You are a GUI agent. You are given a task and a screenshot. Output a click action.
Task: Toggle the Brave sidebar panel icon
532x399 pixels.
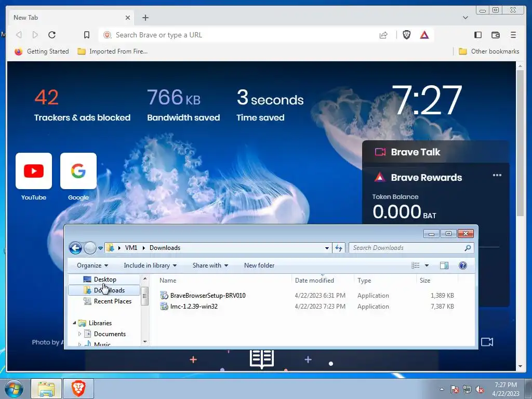pos(478,35)
